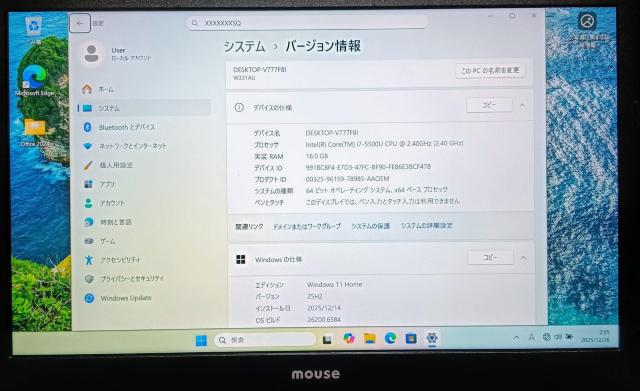Expand the system tray hidden icons chevron
The width and height of the screenshot is (640, 391).
pos(516,338)
